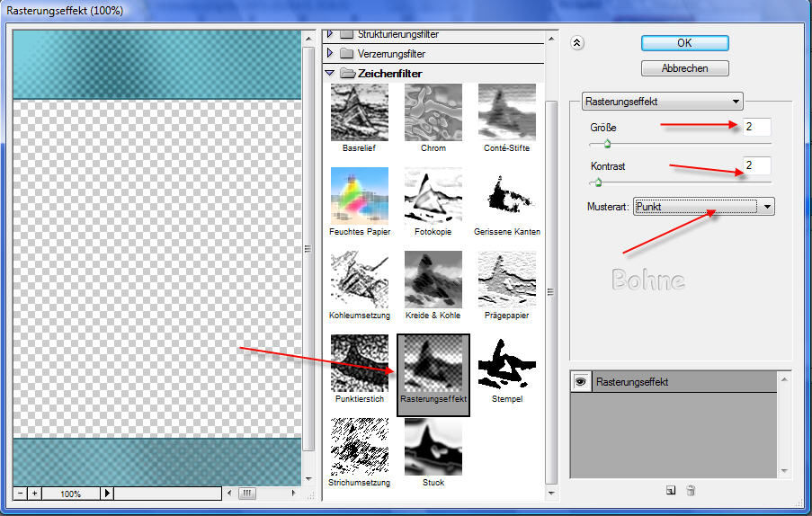Zoom in with the plus button
Screen dimensions: 812x516
[35, 494]
